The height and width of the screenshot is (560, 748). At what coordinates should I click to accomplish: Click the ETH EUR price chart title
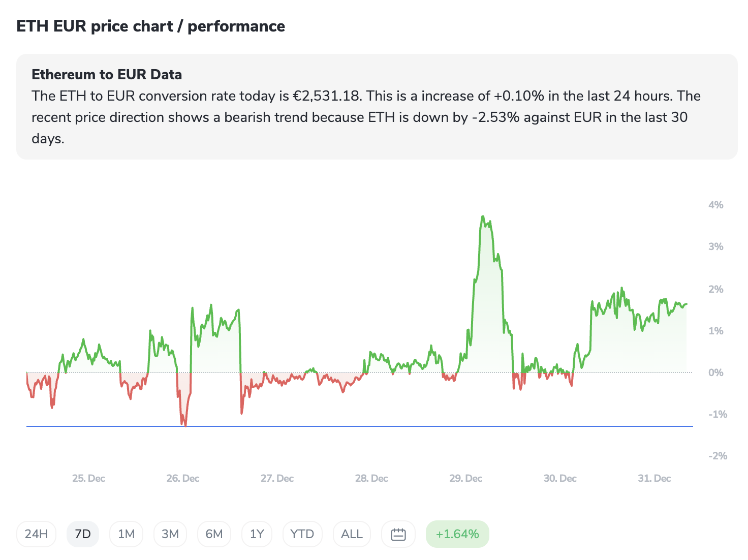coord(150,26)
